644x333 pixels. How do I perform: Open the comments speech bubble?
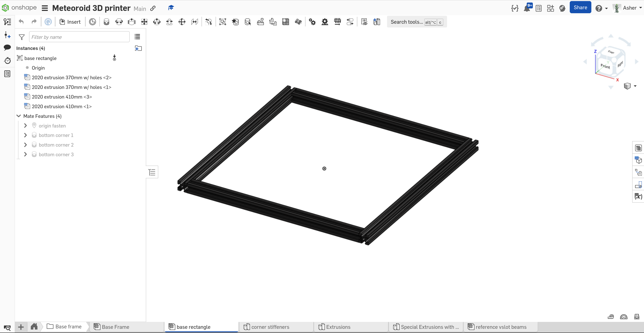[x=7, y=47]
